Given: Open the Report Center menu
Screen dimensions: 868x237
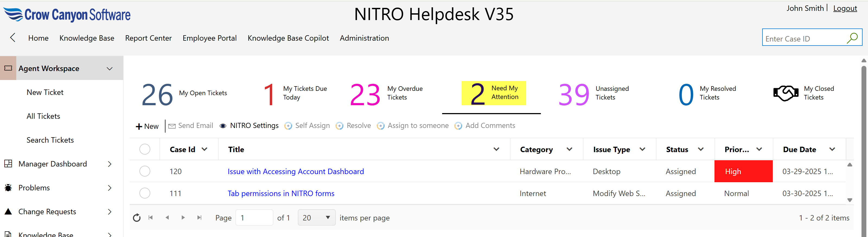Looking at the screenshot, I should tap(148, 38).
